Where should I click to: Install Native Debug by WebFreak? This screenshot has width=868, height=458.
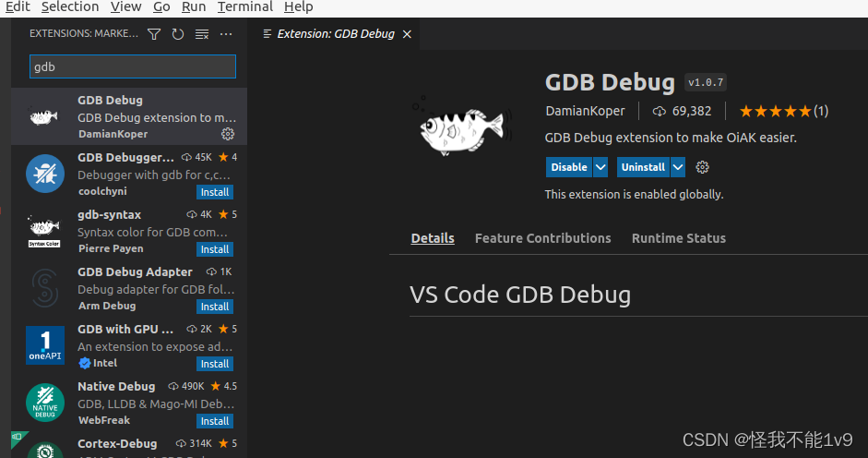point(215,421)
